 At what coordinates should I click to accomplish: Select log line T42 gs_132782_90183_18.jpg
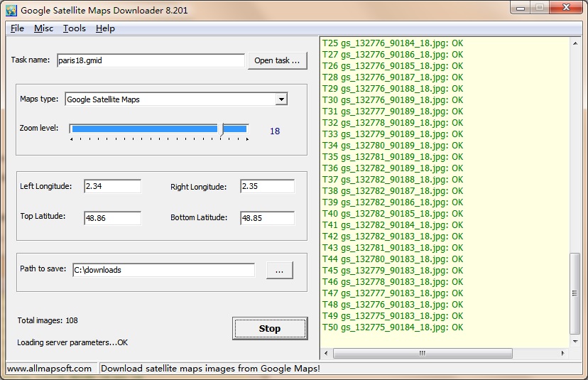click(x=393, y=237)
